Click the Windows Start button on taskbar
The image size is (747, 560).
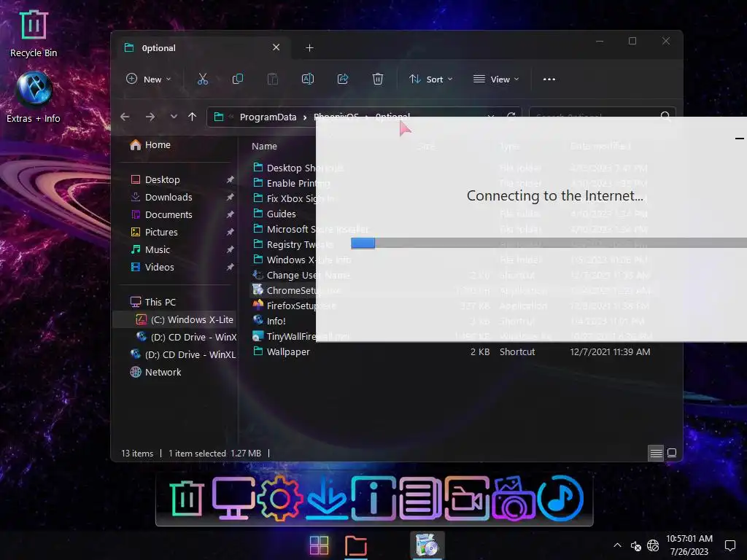point(319,545)
